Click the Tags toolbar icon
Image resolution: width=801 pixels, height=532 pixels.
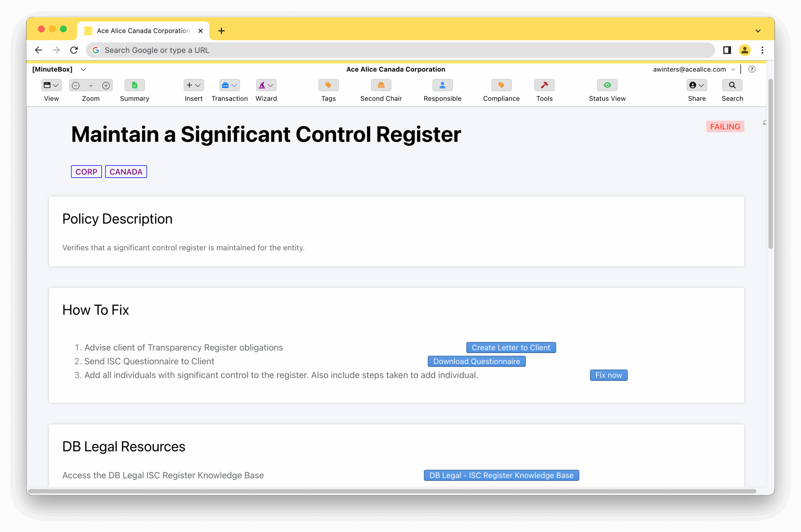click(x=328, y=85)
